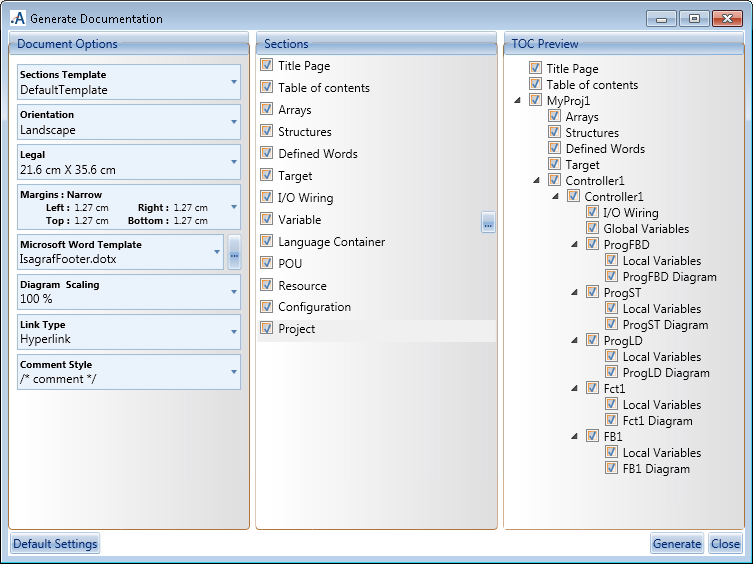Toggle Language Container section checkbox
The image size is (753, 564).
[267, 241]
